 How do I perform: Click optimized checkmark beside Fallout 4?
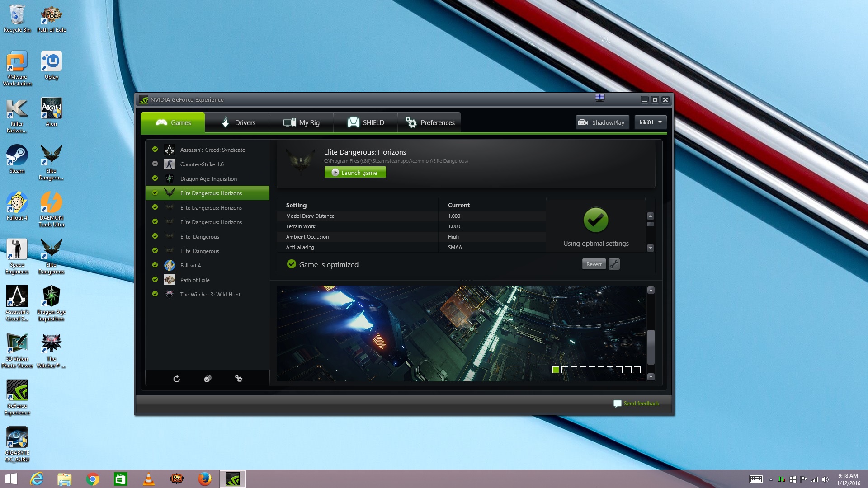pyautogui.click(x=155, y=265)
